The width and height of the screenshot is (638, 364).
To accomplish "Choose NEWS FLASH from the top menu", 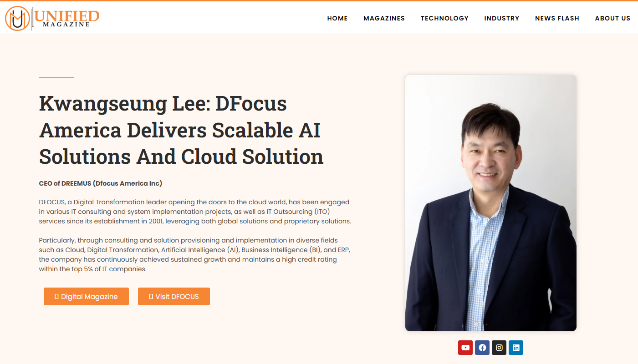I will click(557, 18).
